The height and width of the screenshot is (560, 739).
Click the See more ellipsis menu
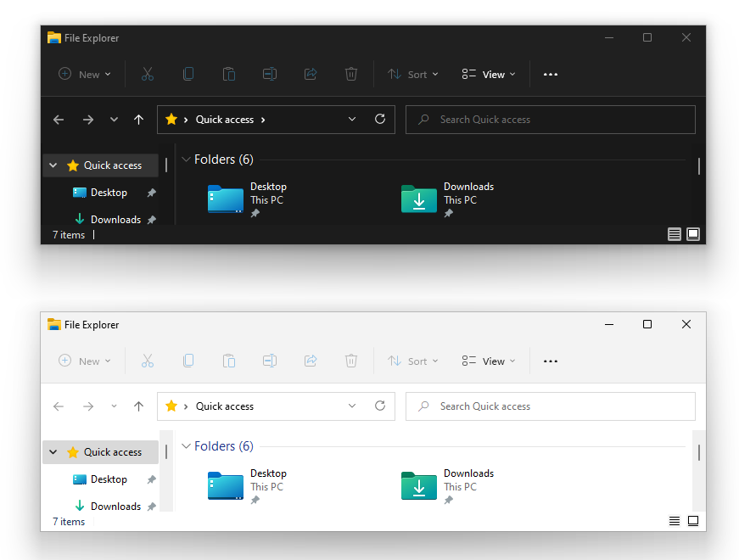click(550, 74)
